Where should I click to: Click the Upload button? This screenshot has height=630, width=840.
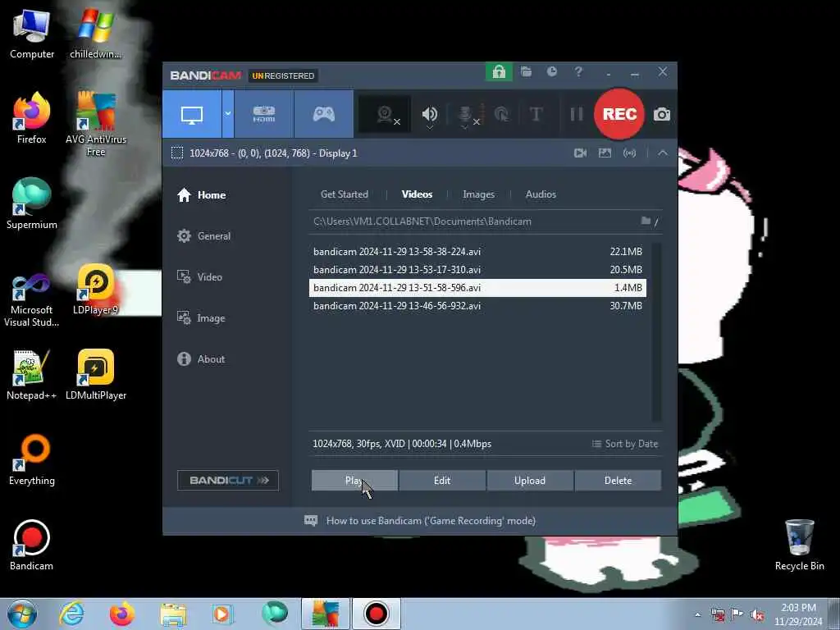pyautogui.click(x=530, y=481)
